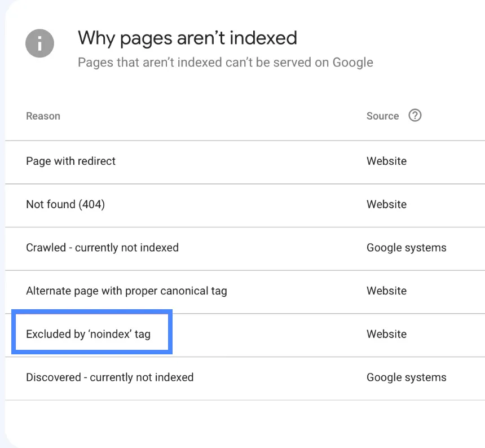485x448 pixels.
Task: Click 'Google systems' on the Discovered row
Action: (x=407, y=377)
